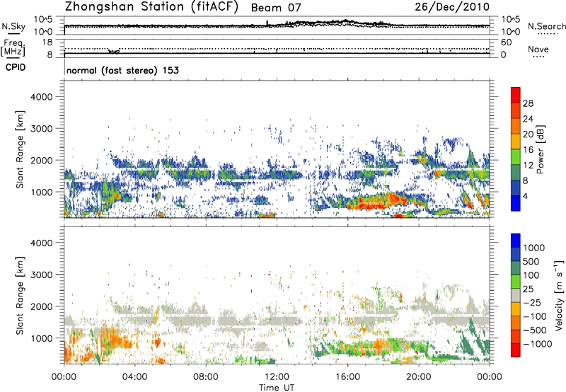Image resolution: width=566 pixels, height=392 pixels.
Task: Pick the 20–24 dB orange power segment
Action: [x=516, y=126]
